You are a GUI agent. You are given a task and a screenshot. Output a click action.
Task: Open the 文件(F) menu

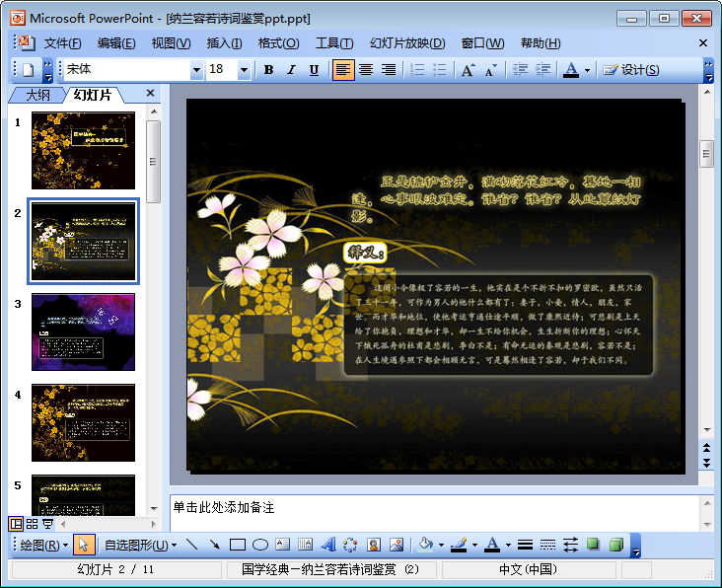pyautogui.click(x=62, y=43)
